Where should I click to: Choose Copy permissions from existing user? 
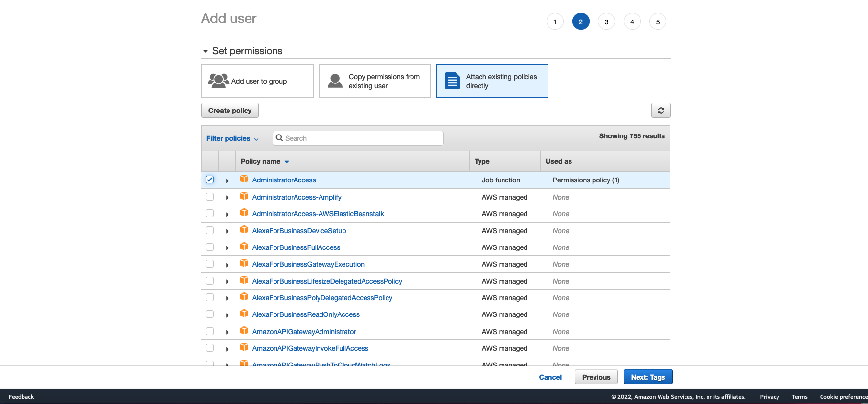(x=375, y=81)
